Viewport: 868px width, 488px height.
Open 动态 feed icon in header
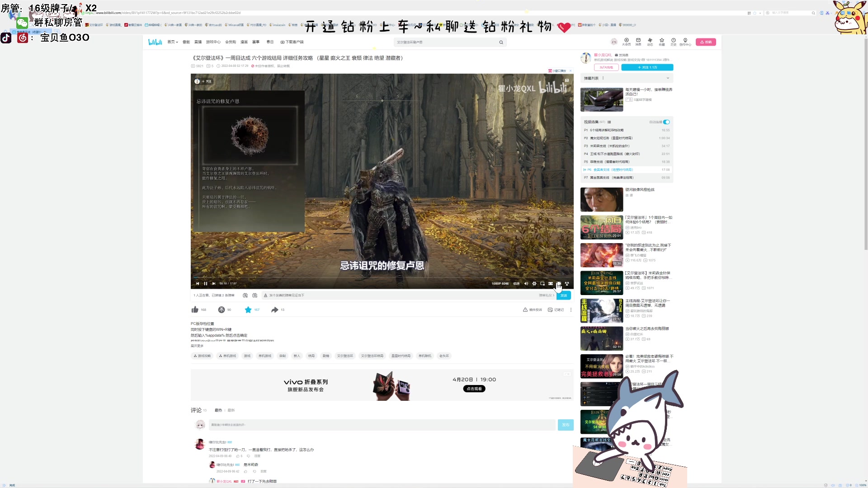coord(650,42)
